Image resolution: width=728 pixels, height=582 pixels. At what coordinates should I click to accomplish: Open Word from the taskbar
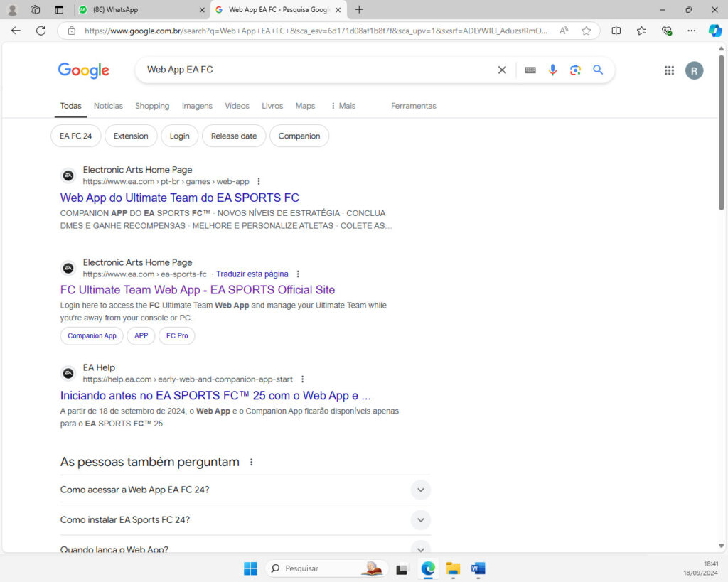[478, 568]
